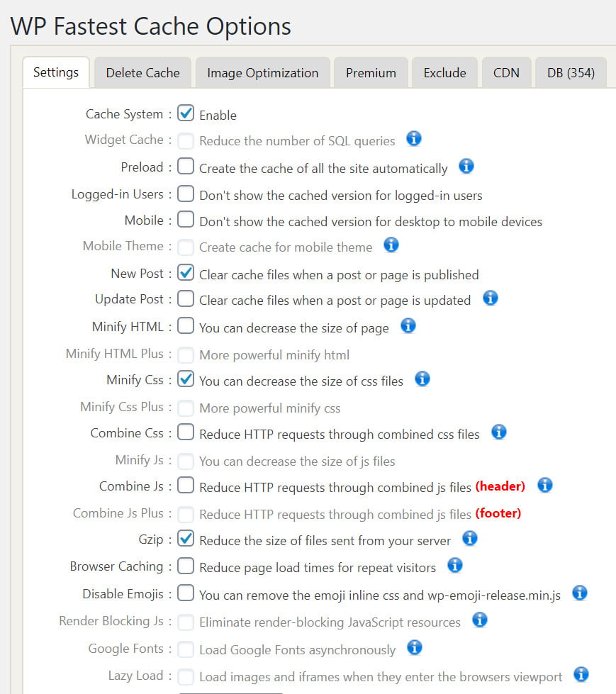Click the red '(header)' text
Screen dimensions: 616x694
click(x=500, y=486)
